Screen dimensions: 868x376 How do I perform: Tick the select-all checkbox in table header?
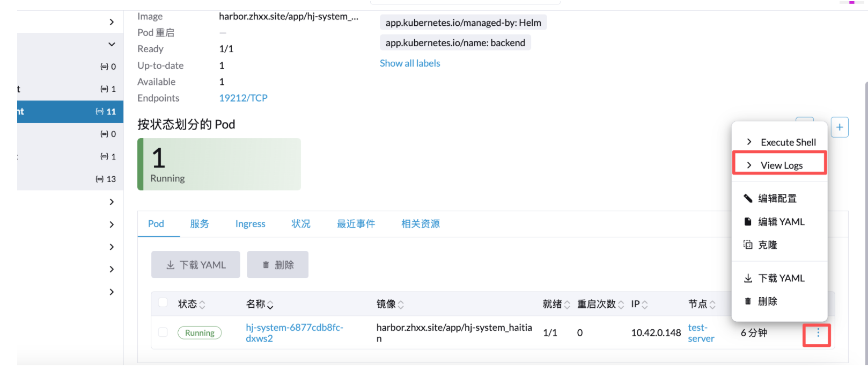pos(163,303)
